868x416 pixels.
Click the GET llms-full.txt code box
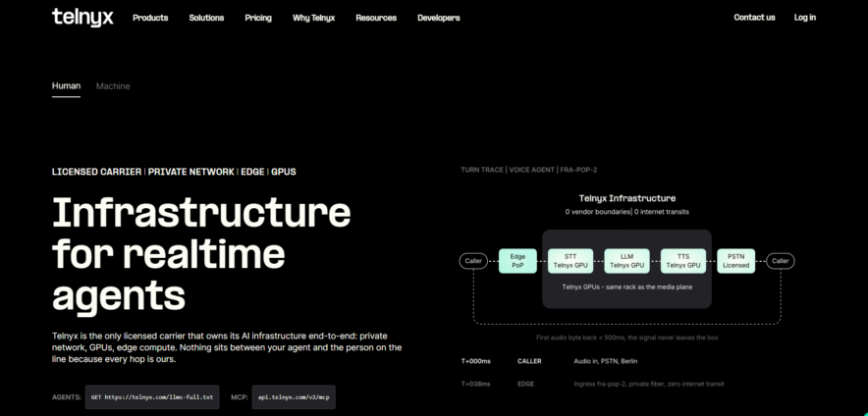point(152,397)
